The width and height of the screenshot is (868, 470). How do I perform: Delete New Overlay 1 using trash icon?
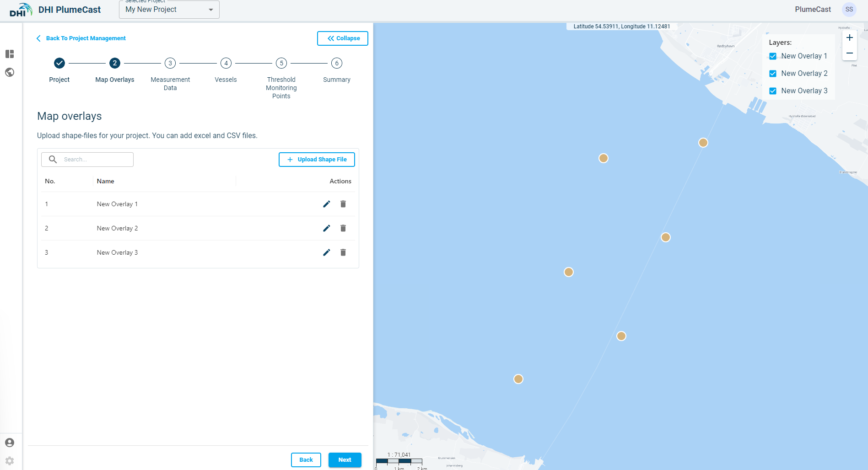point(343,204)
